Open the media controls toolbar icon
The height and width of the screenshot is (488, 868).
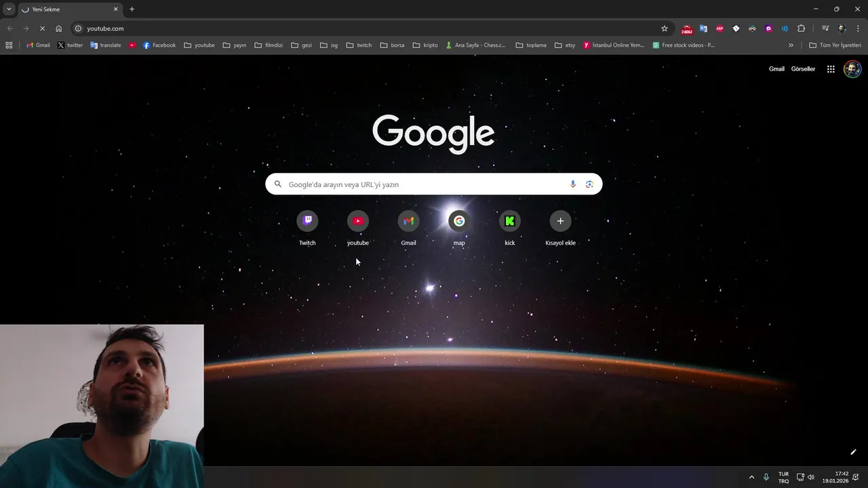[x=825, y=28]
